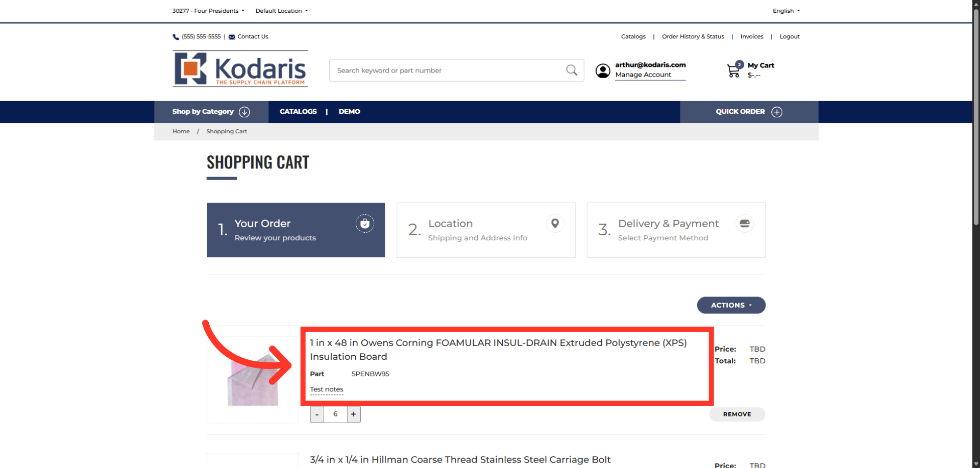This screenshot has height=468, width=980.
Task: Click the search keyword or part number field
Action: point(456,70)
